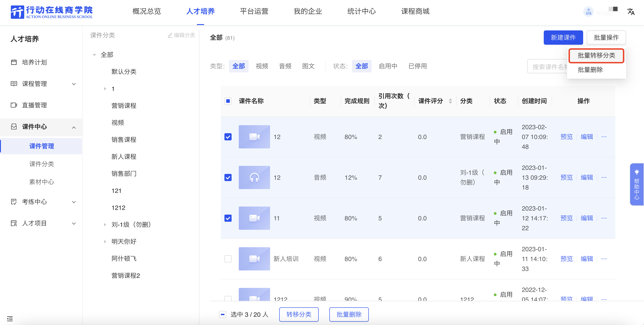Preview the courseware 11 row
Screen dimensions: 644x325
click(566, 218)
